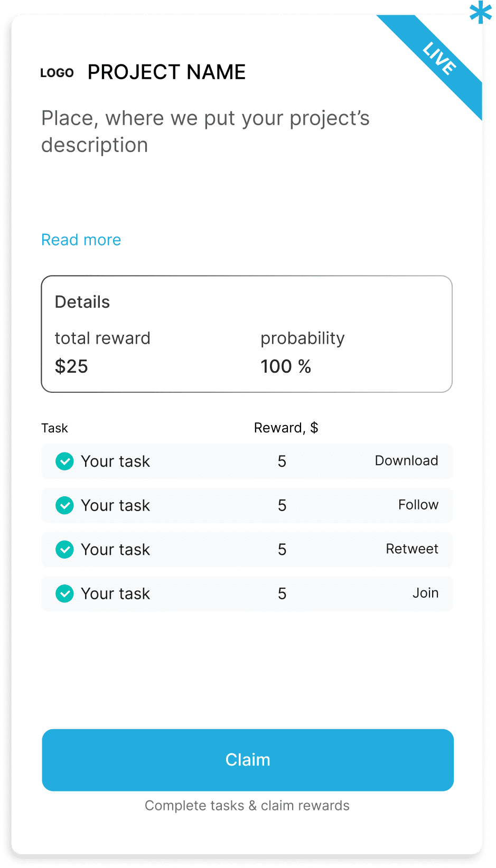The height and width of the screenshot is (868, 496).
Task: Toggle the checkmark in the Retweet task row
Action: pyautogui.click(x=64, y=550)
